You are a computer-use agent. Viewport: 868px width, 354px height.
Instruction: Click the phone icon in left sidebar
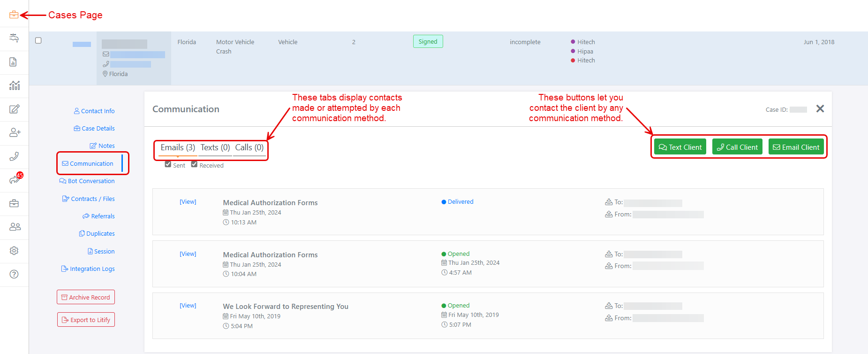14,156
